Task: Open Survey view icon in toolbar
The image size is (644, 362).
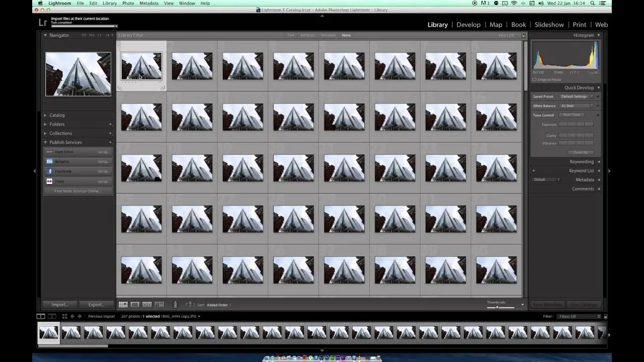Action: pyautogui.click(x=159, y=305)
